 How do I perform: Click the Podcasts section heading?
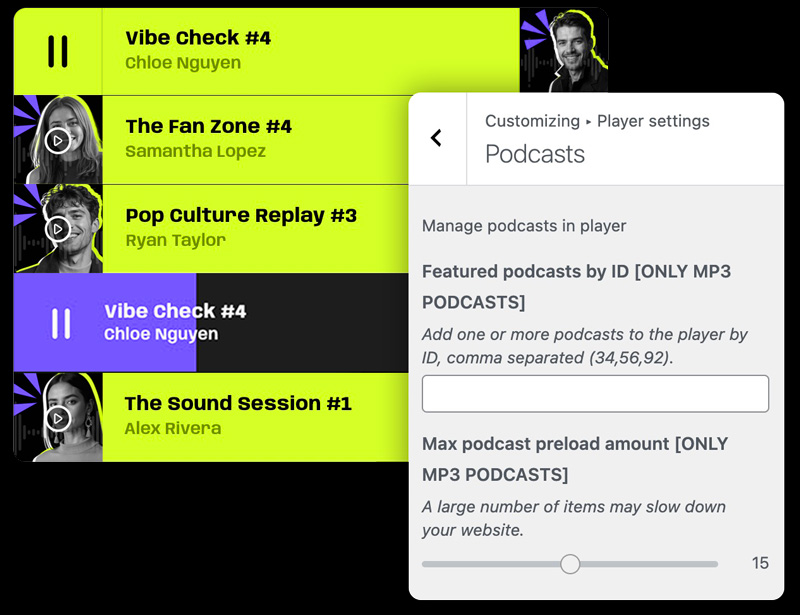pyautogui.click(x=535, y=154)
